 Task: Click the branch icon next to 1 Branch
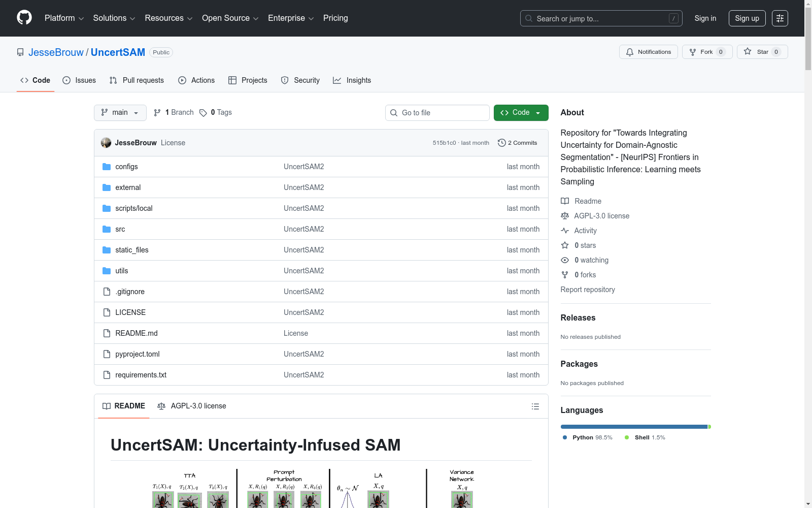pyautogui.click(x=157, y=113)
